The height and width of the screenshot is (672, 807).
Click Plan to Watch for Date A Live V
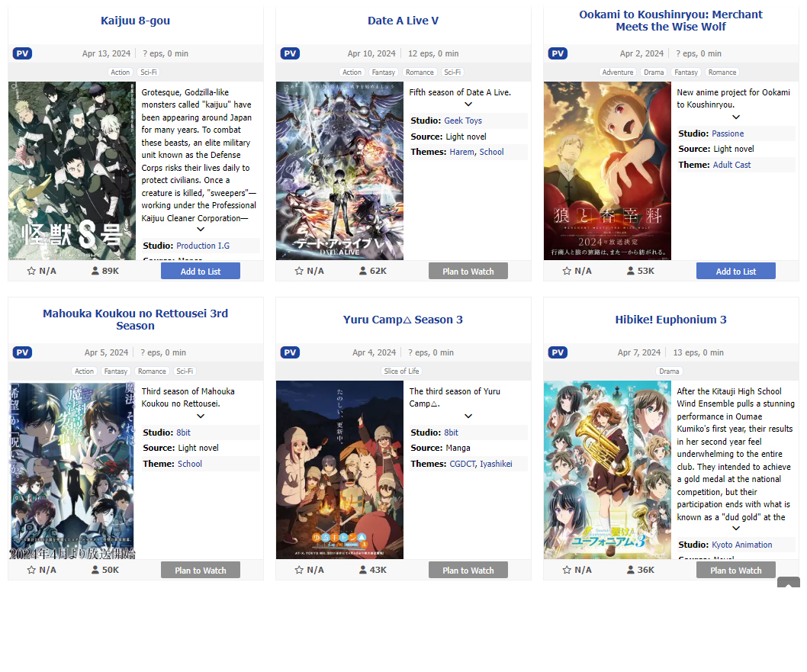tap(468, 272)
